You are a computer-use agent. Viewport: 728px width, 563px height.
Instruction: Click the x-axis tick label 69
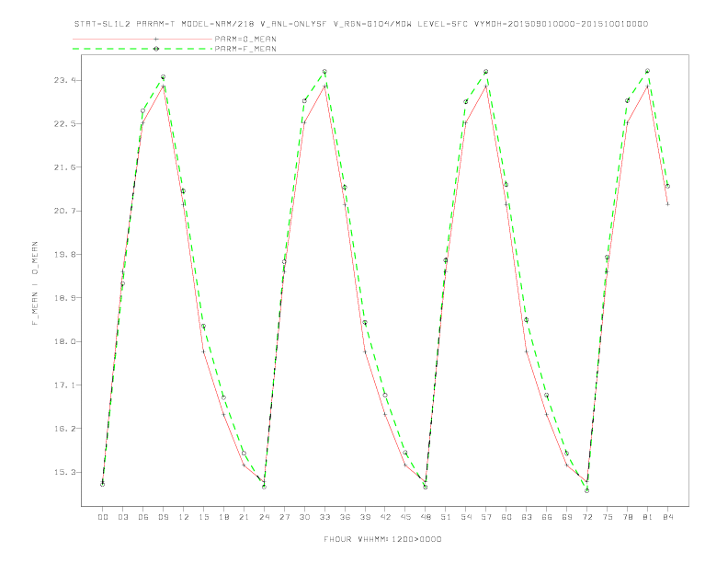[567, 517]
